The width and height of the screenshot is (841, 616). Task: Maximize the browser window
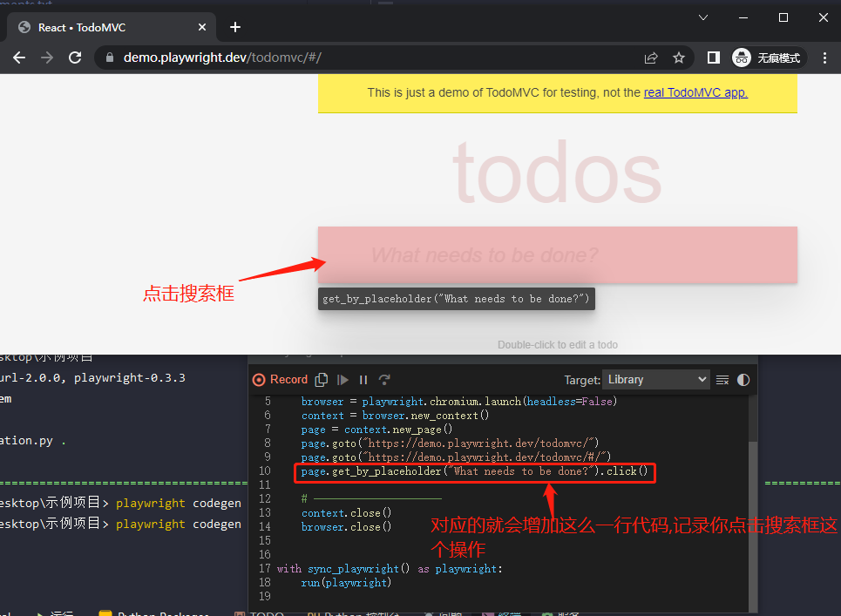tap(783, 17)
